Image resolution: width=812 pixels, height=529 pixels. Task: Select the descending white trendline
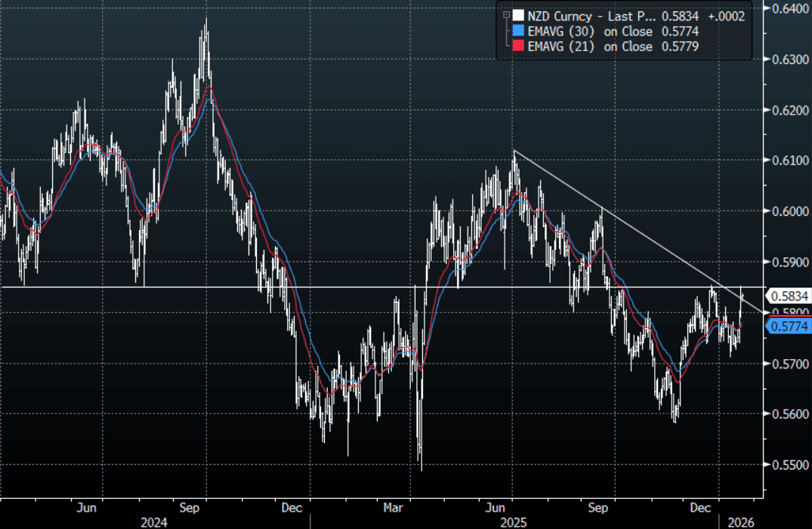[642, 232]
